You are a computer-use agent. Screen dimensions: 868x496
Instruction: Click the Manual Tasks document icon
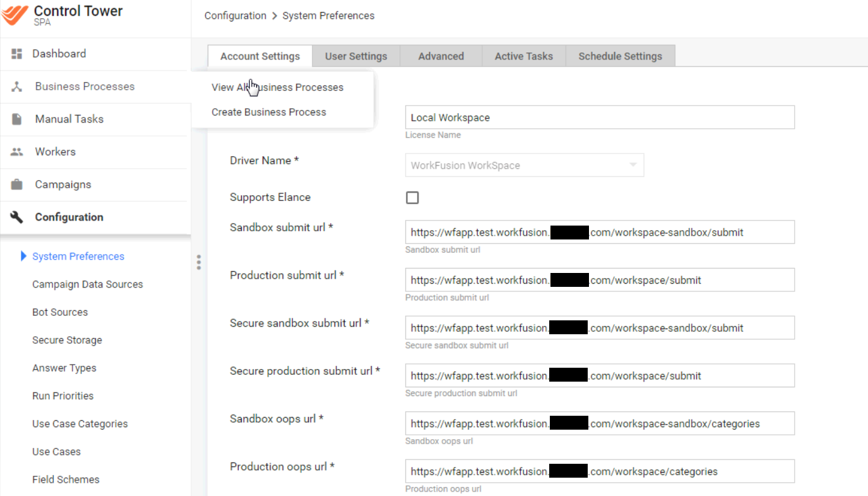coord(17,119)
